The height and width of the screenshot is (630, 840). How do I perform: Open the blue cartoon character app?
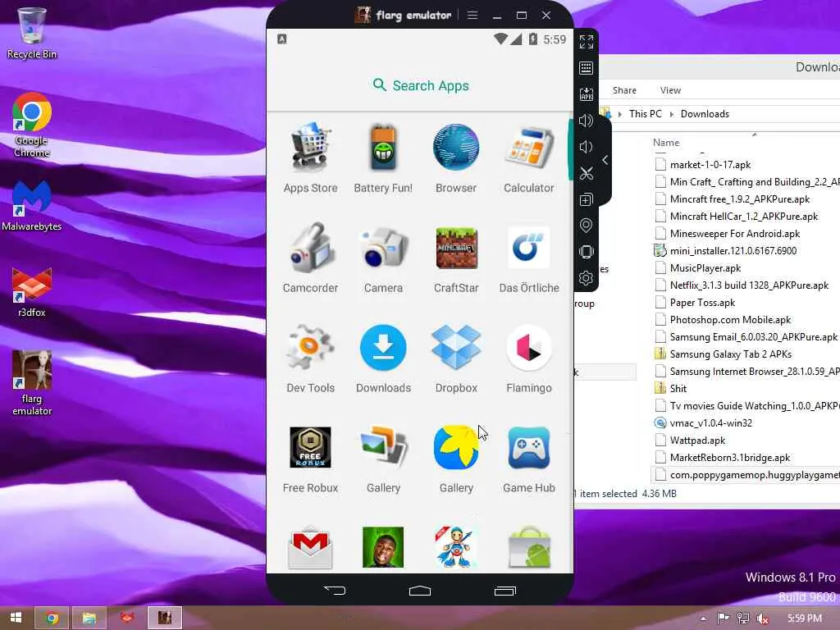456,547
